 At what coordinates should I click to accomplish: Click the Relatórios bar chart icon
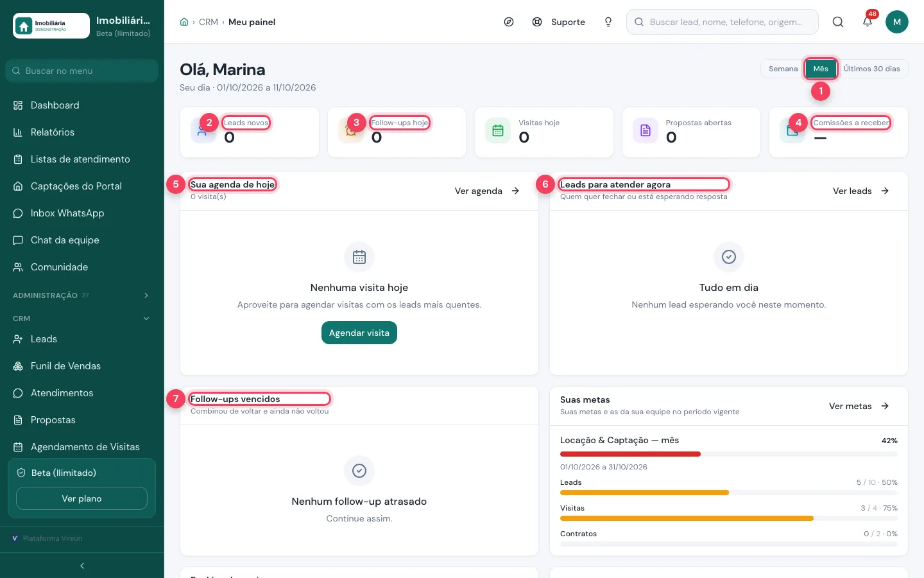tap(18, 132)
